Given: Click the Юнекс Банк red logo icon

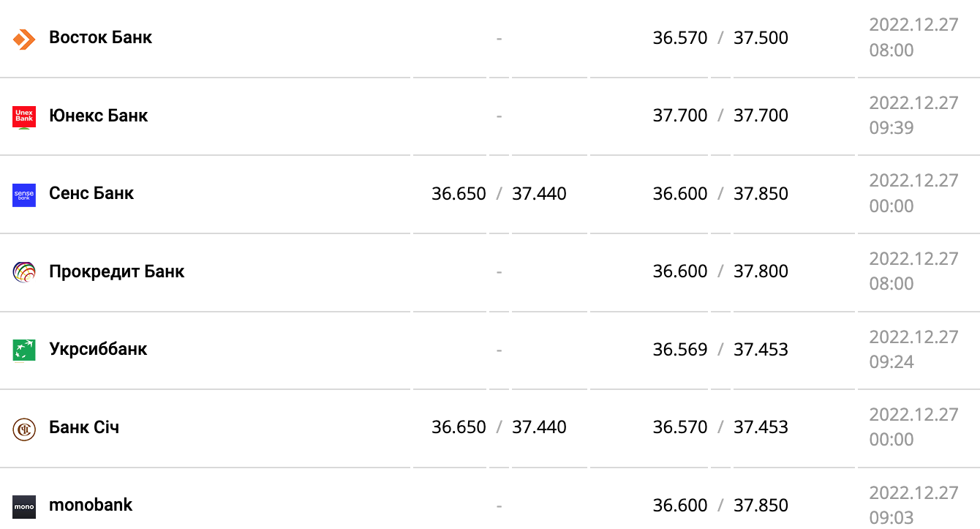Looking at the screenshot, I should [x=24, y=116].
